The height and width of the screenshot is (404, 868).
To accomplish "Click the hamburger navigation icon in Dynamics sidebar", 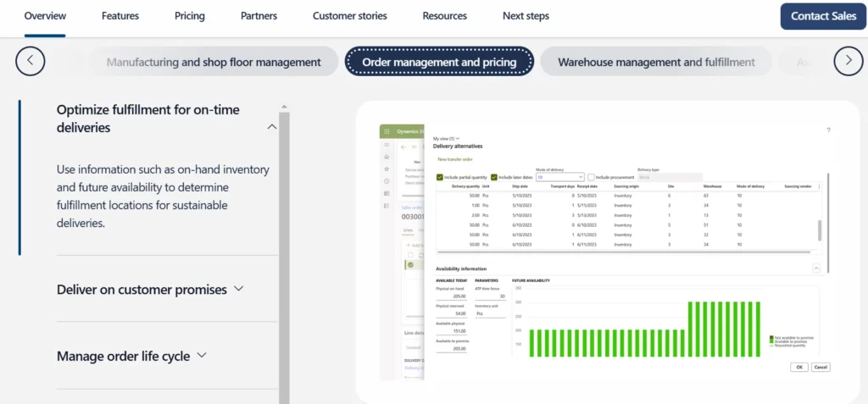I will point(387,145).
